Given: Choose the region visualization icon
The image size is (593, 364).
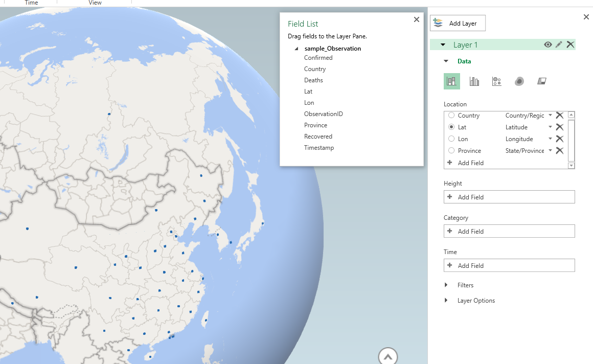Looking at the screenshot, I should click(x=542, y=81).
